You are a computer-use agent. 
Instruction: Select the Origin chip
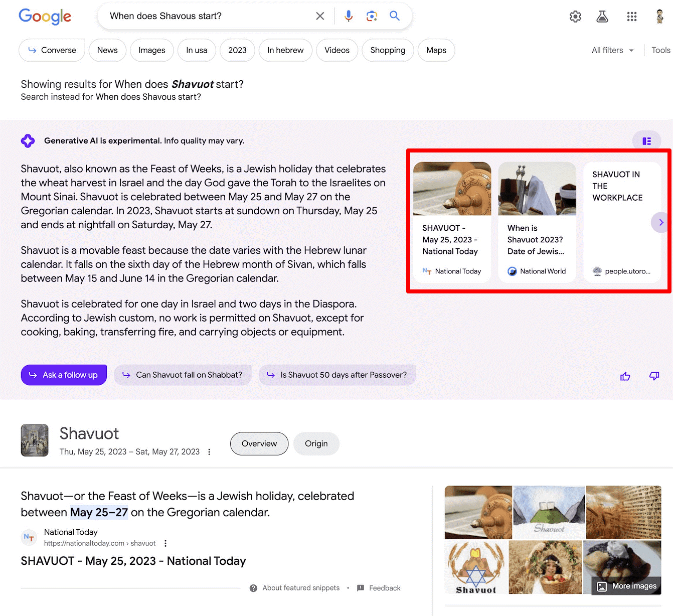[316, 443]
